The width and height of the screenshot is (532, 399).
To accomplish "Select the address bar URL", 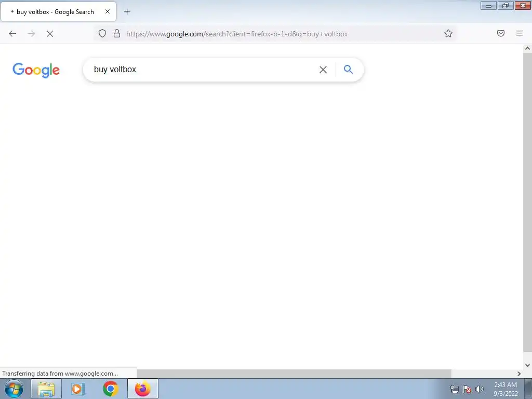I will 237,34.
